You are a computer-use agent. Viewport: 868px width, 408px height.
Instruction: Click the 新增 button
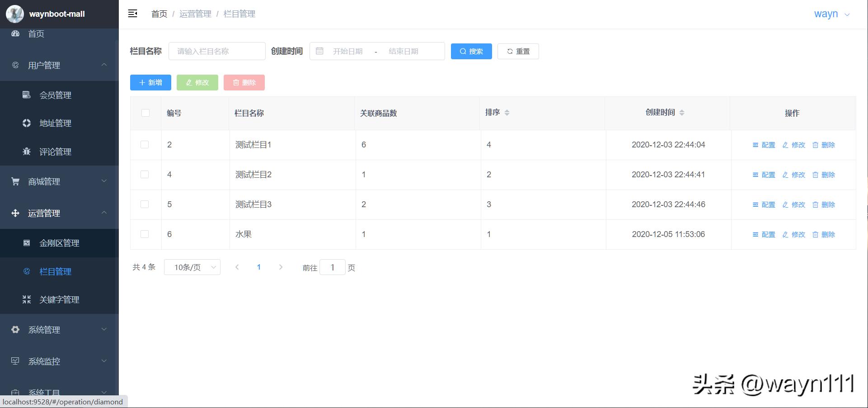150,83
